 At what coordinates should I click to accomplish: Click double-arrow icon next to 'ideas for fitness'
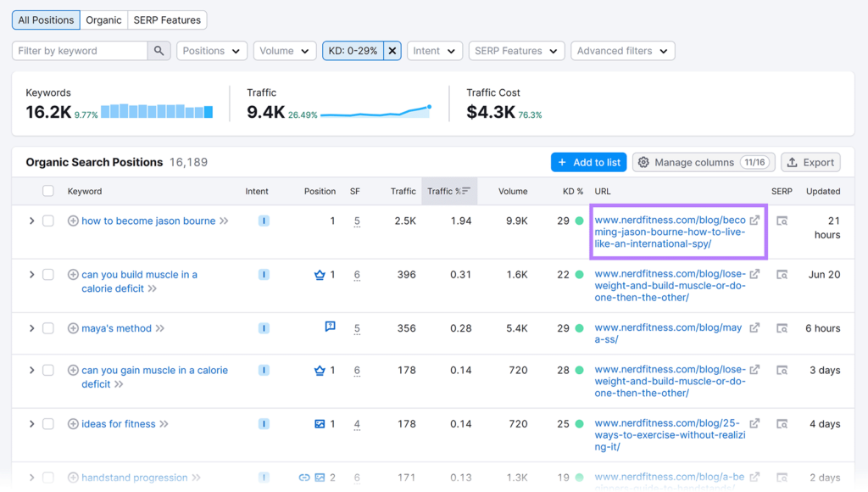164,424
